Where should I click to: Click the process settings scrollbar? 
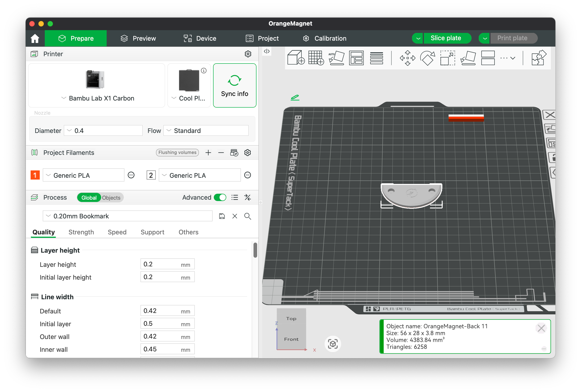(x=255, y=250)
